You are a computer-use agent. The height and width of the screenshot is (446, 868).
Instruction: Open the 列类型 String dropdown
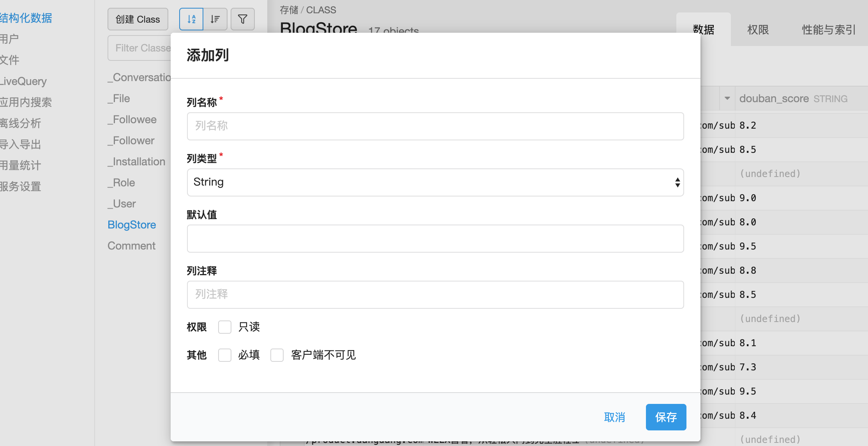click(435, 182)
